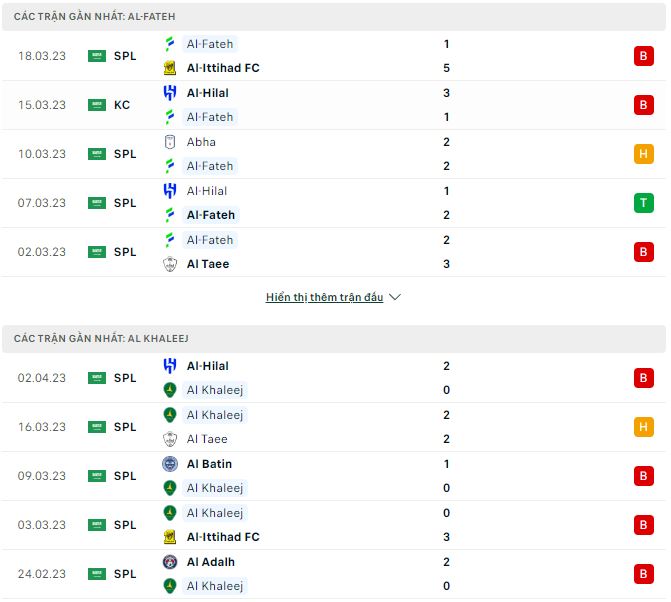Open Hiển thị thêm trận đấu link
Viewport: 671px width, 602px height.
coord(324,297)
